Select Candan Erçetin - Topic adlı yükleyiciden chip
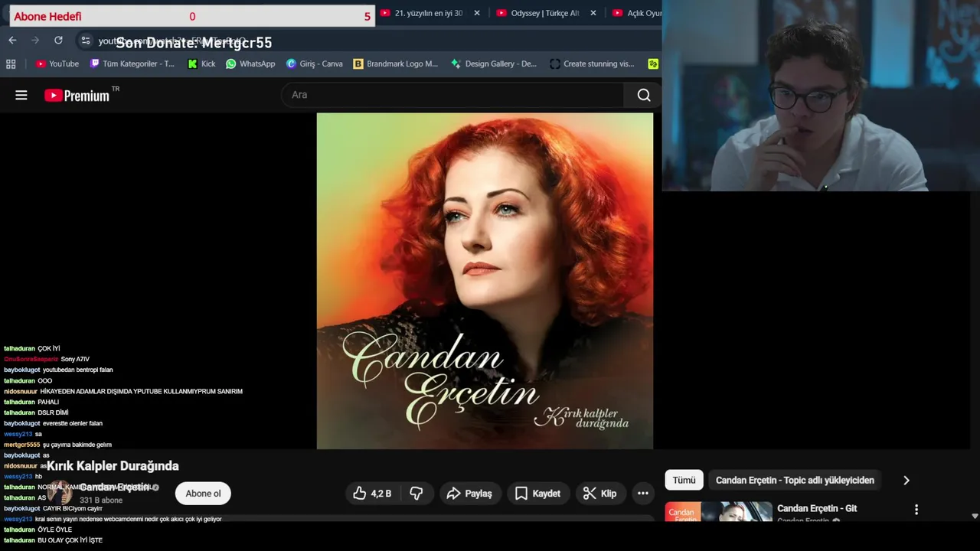This screenshot has width=980, height=551. [795, 480]
